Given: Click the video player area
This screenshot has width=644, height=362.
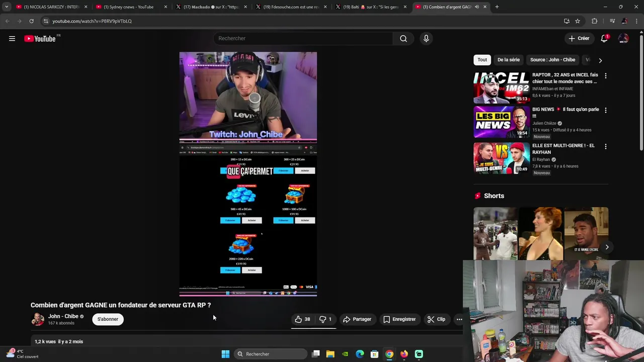Looking at the screenshot, I should tap(248, 174).
